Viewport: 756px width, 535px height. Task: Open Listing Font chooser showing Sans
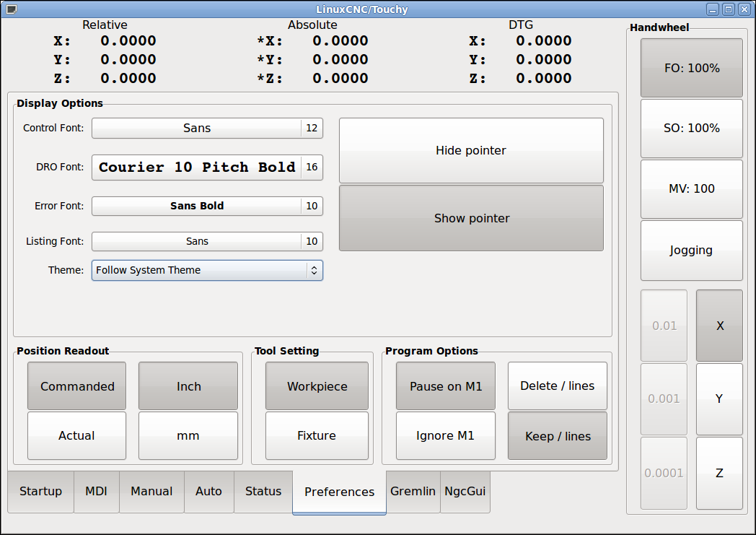point(207,241)
